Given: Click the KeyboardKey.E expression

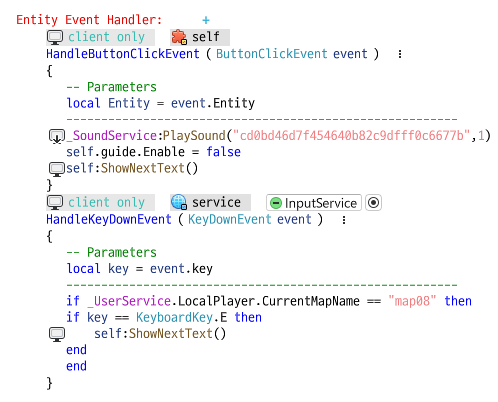Looking at the screenshot, I should coord(182,317).
